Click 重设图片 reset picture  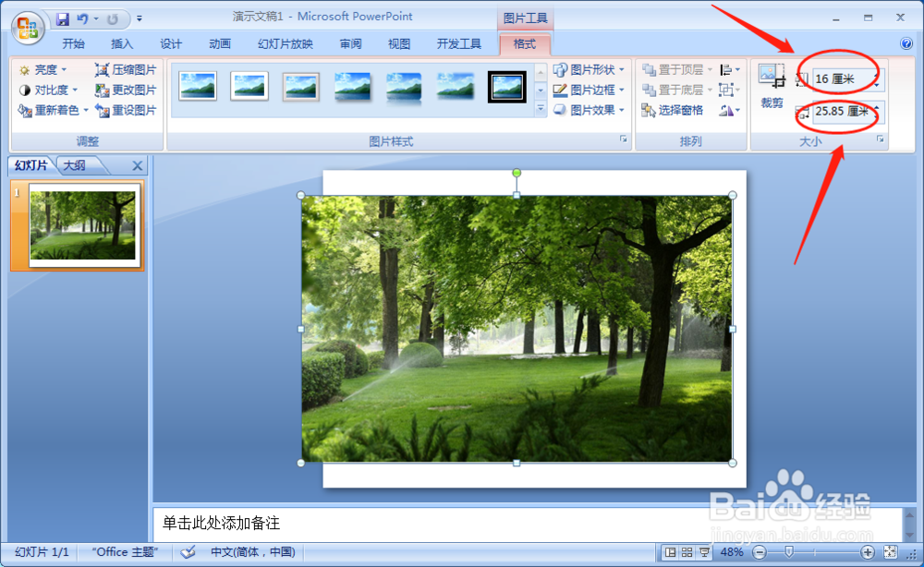coord(126,110)
